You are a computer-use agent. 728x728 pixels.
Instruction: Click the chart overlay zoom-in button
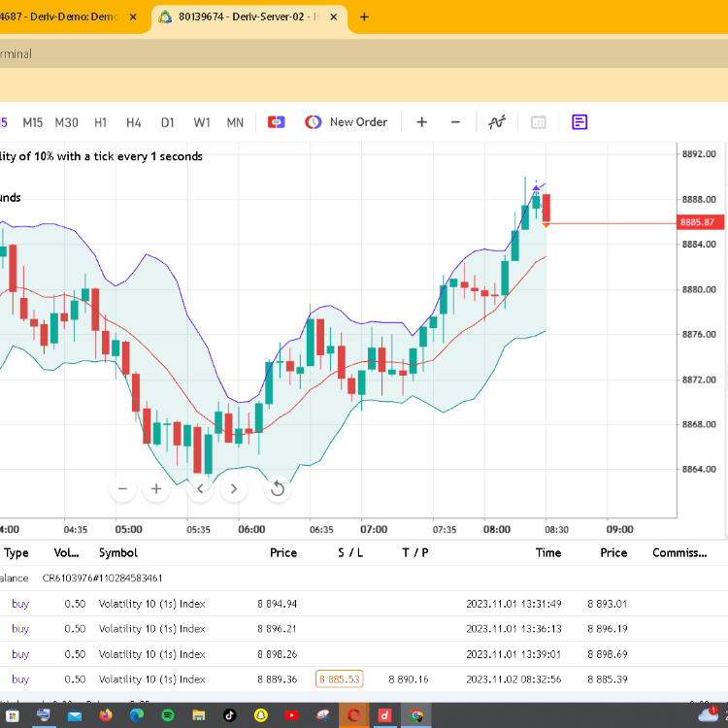[156, 489]
